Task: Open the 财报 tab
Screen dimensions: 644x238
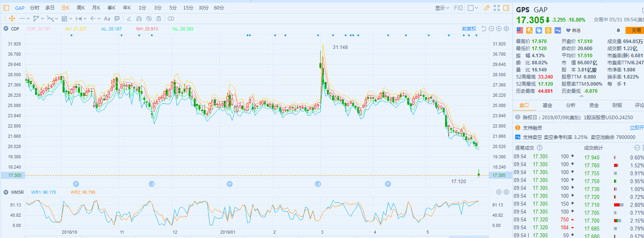Action: coord(617,105)
